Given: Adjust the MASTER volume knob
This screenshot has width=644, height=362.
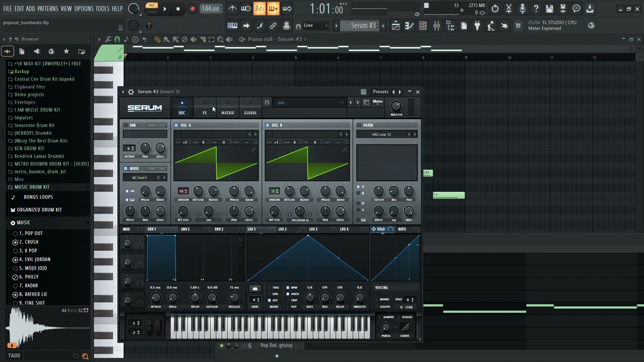Looking at the screenshot, I should (x=396, y=106).
